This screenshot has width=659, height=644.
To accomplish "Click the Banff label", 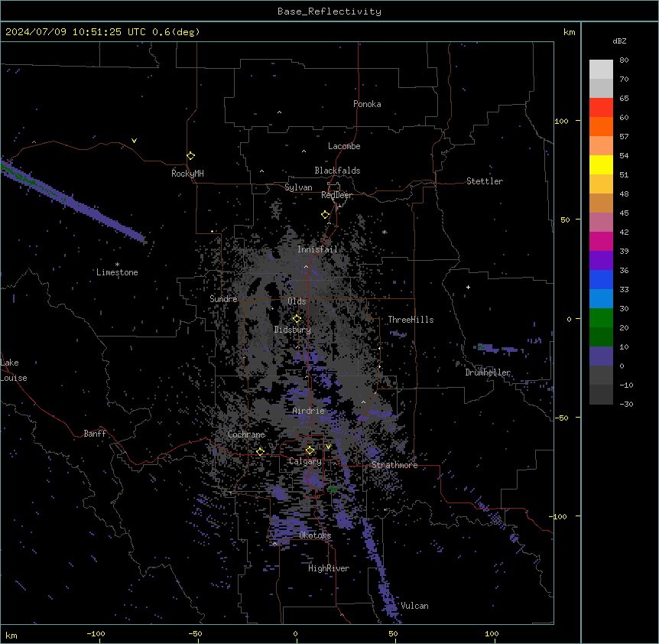I will pos(95,434).
